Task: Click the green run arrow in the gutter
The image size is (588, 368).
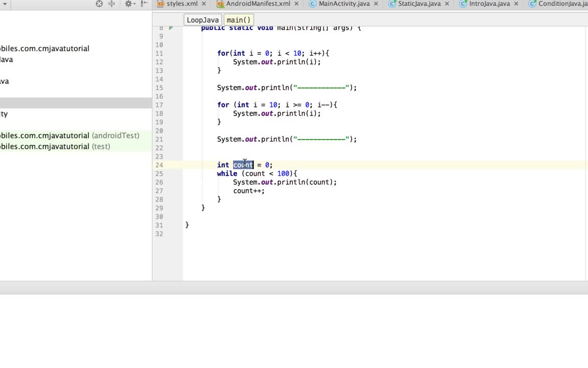Action: click(x=171, y=28)
